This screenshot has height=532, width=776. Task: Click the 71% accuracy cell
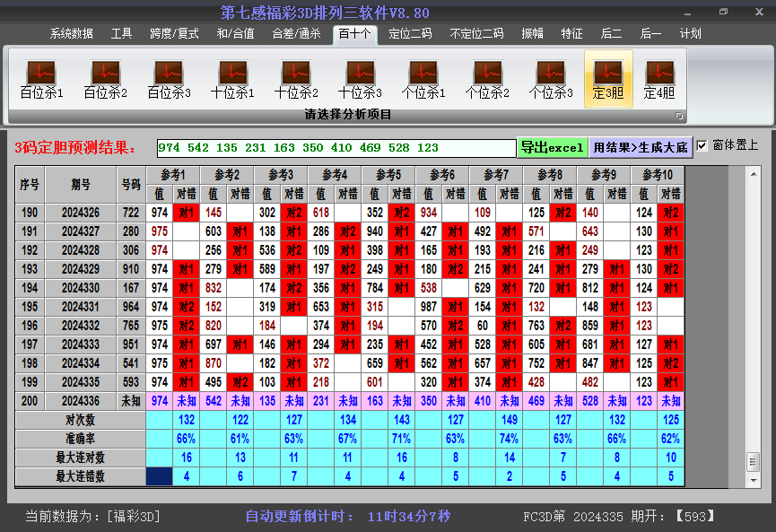pyautogui.click(x=401, y=439)
